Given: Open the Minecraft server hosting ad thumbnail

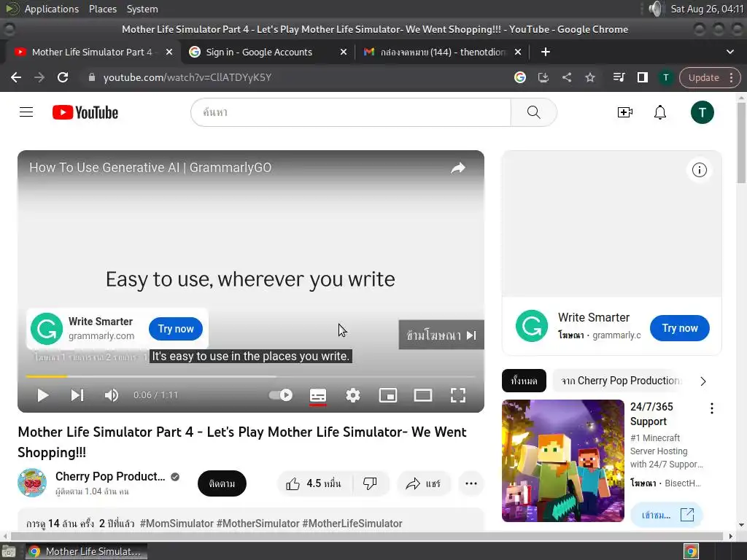Looking at the screenshot, I should click(x=563, y=461).
